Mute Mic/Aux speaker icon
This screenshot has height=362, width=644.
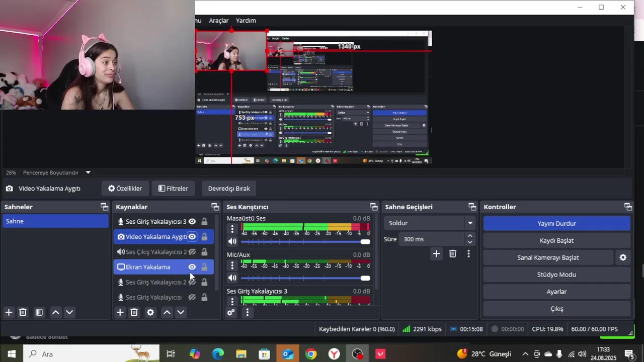tap(232, 278)
